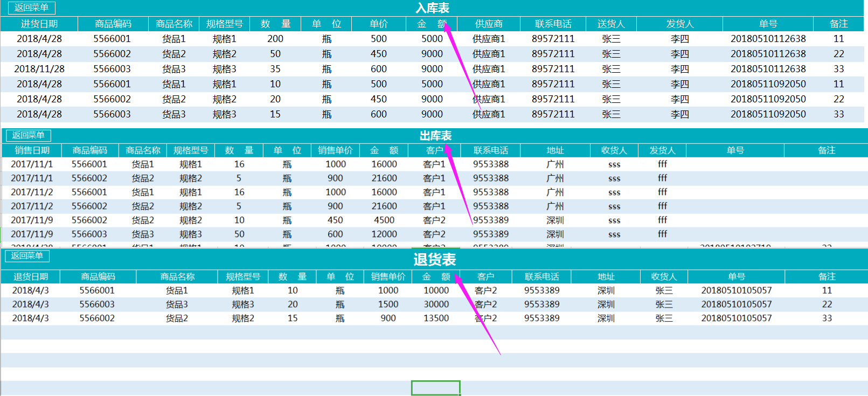
Task: Click 商品编码 header in 入库表
Action: point(113,24)
